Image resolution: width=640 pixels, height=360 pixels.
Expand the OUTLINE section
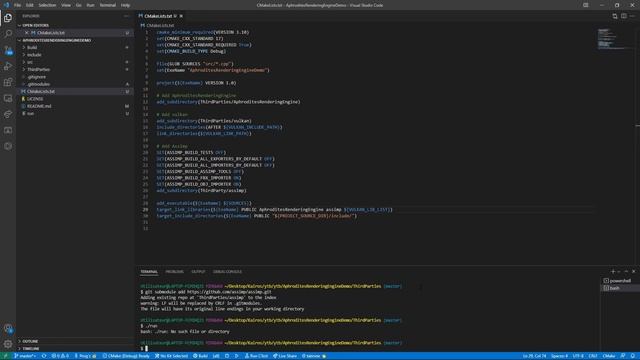(x=75, y=341)
